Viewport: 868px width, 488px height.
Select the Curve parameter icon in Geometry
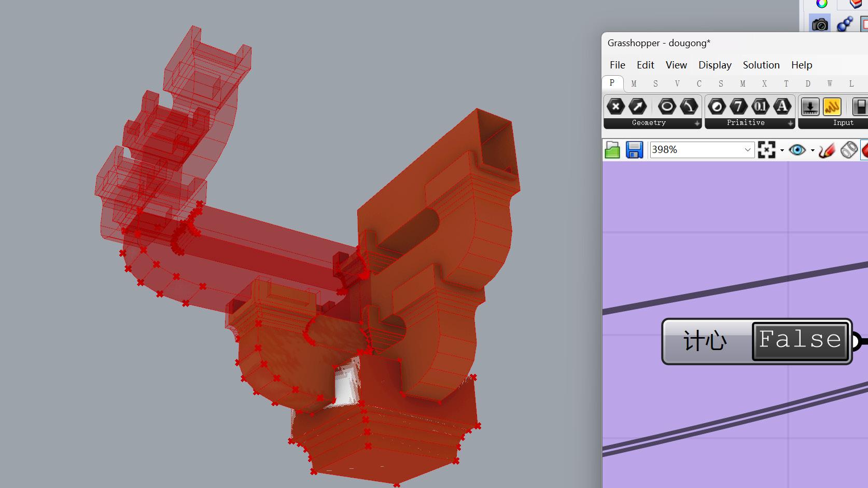(x=689, y=107)
